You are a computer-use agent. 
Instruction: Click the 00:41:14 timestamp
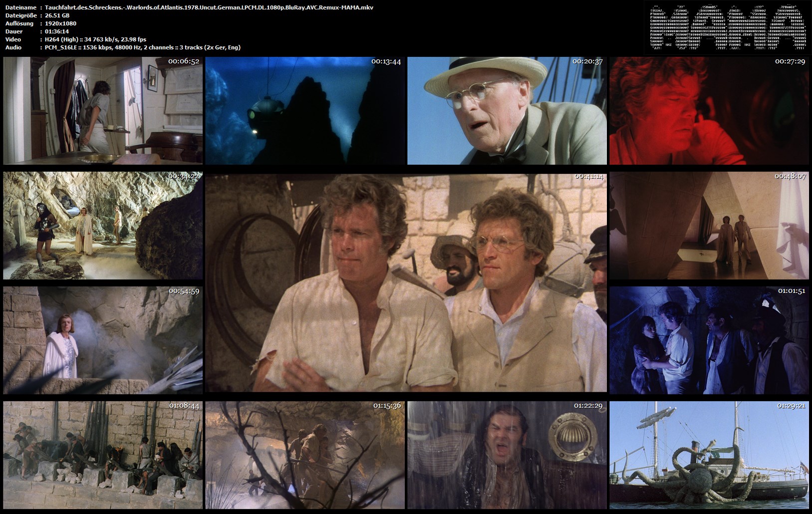coord(589,176)
